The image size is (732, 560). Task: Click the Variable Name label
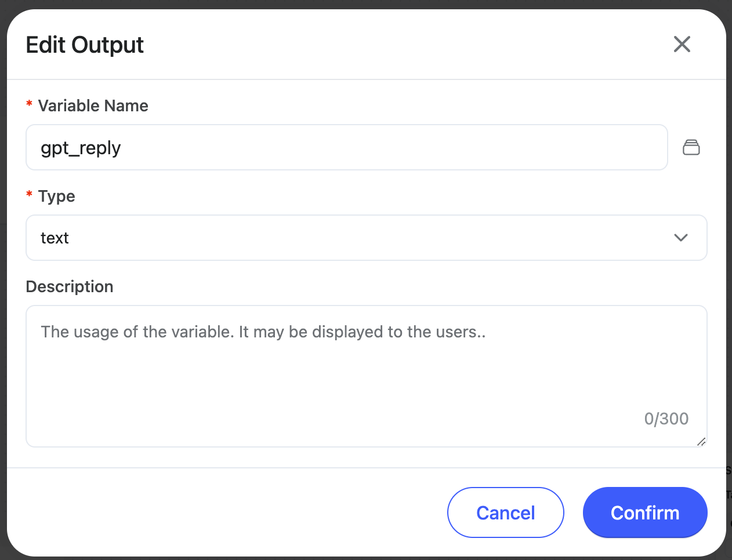93,106
